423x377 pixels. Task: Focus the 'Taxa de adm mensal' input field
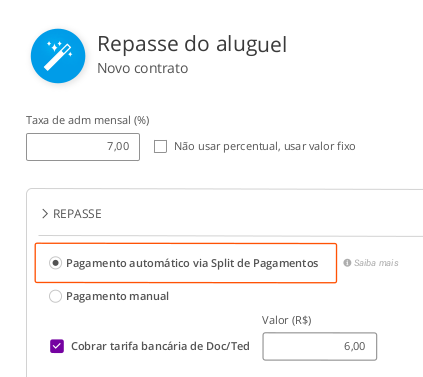point(83,147)
